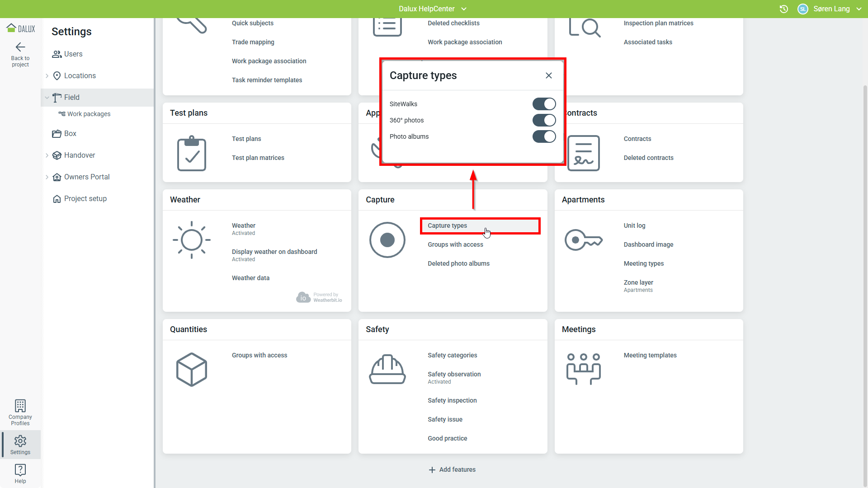Open Deleted photo albums link
868x488 pixels.
pyautogui.click(x=458, y=263)
